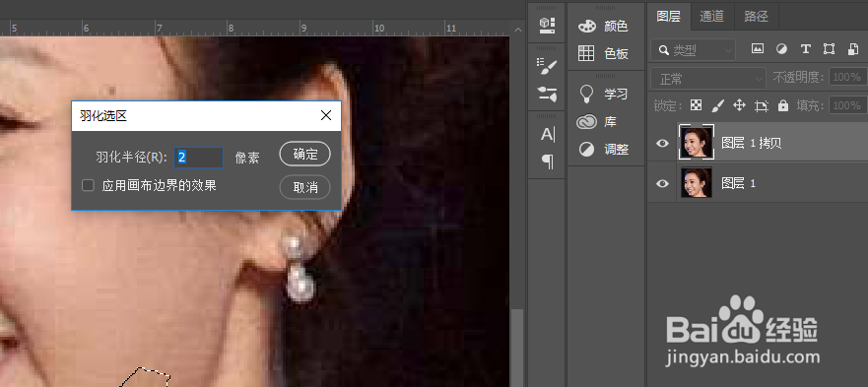Viewport: 868px width, 387px height.
Task: Cancel feather dialog with 取消
Action: (x=305, y=187)
